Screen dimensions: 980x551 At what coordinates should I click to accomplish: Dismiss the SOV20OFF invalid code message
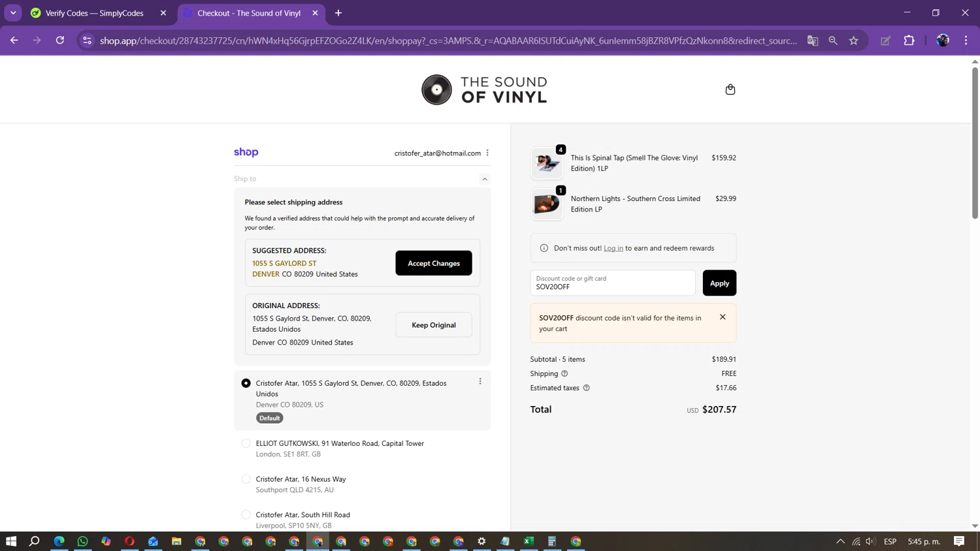(x=723, y=317)
